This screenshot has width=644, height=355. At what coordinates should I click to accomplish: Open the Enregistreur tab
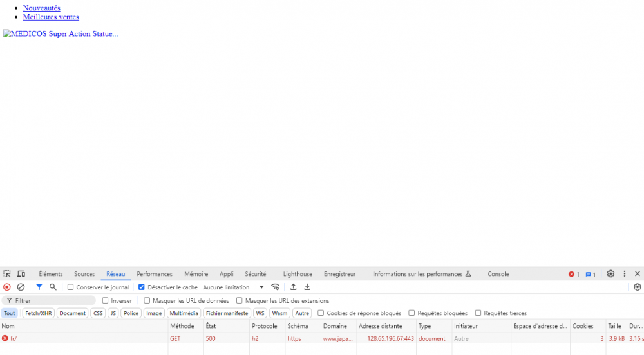(x=339, y=274)
